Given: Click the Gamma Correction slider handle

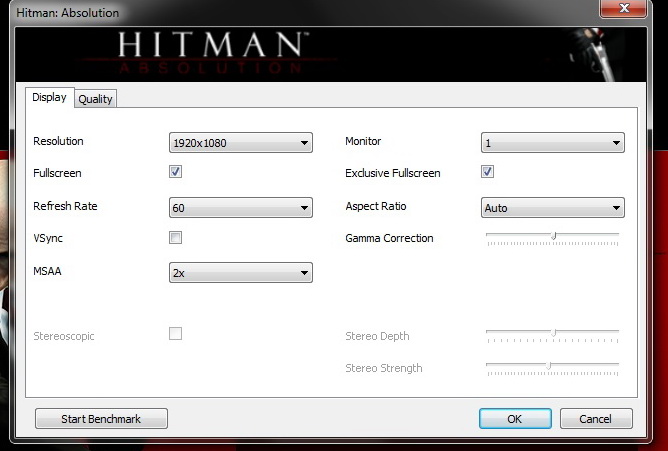Looking at the screenshot, I should coord(554,236).
